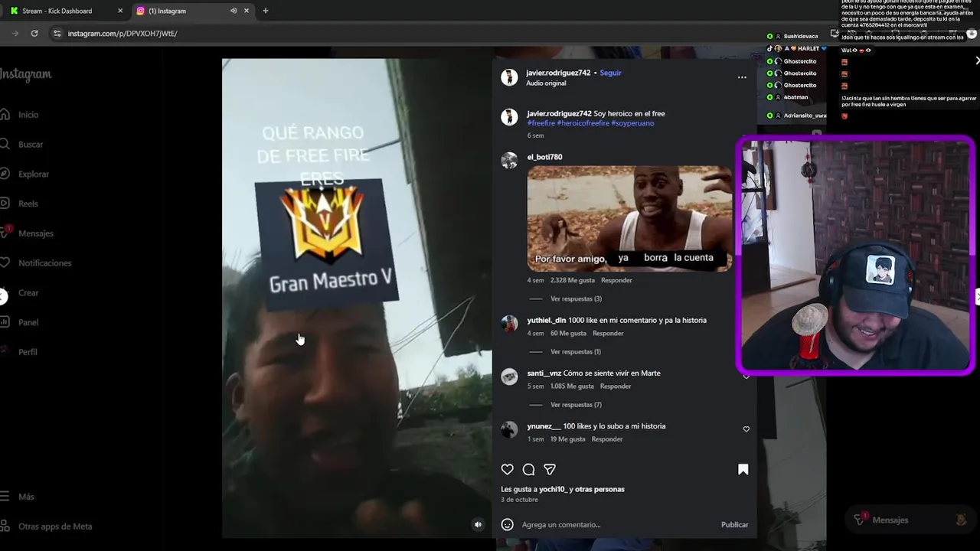The image size is (980, 551).
Task: Open yochi10_ liker profile
Action: [x=551, y=489]
